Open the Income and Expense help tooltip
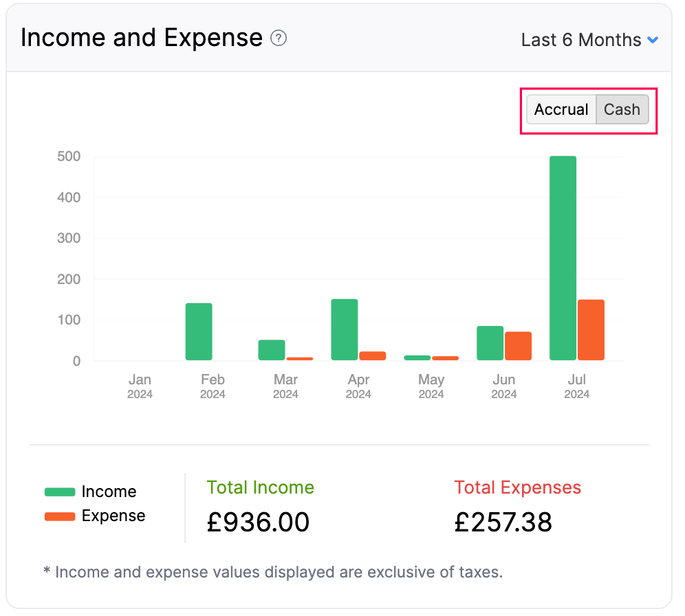Image resolution: width=685 pixels, height=616 pixels. coord(278,39)
